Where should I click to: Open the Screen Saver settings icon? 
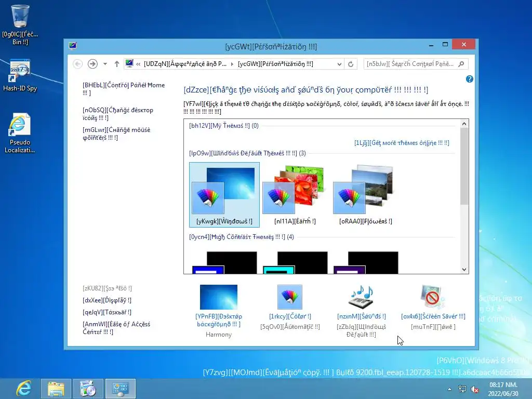[x=433, y=297]
